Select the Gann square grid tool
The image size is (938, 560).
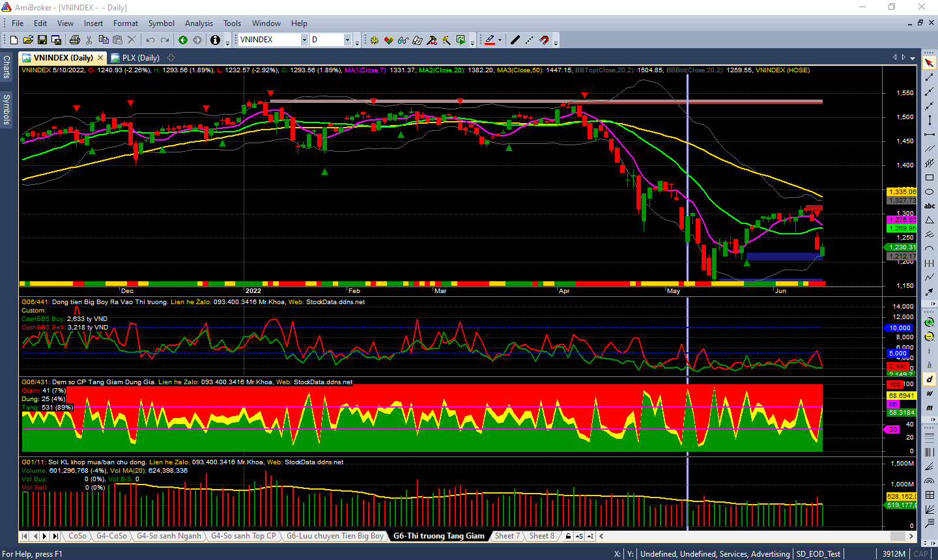coord(930,496)
